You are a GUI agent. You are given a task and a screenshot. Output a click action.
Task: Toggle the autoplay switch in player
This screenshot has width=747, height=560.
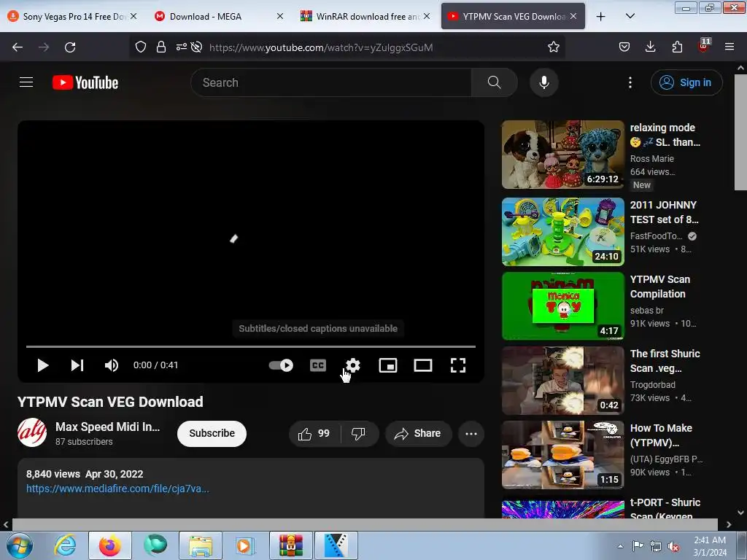click(x=281, y=365)
